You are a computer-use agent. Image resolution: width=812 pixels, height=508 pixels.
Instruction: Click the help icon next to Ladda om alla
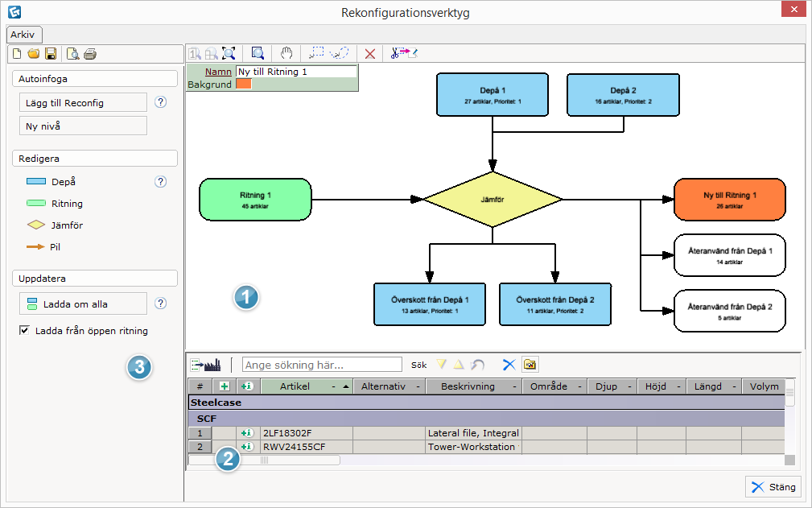[x=160, y=304]
